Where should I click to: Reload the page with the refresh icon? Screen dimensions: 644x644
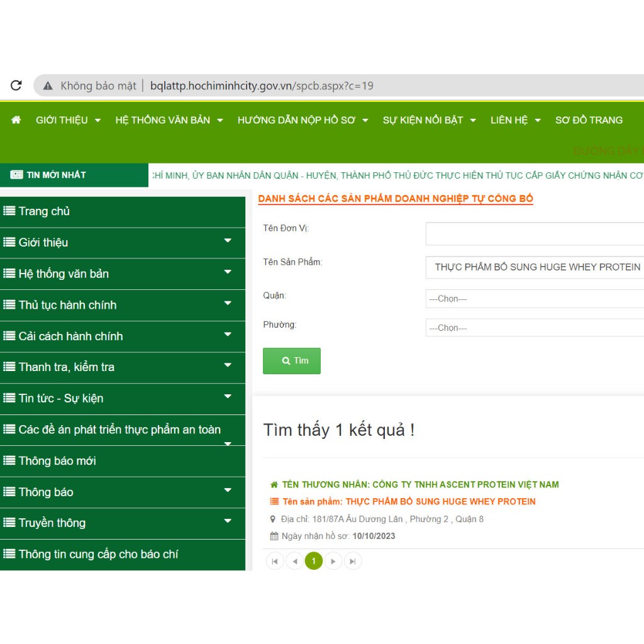(x=16, y=86)
